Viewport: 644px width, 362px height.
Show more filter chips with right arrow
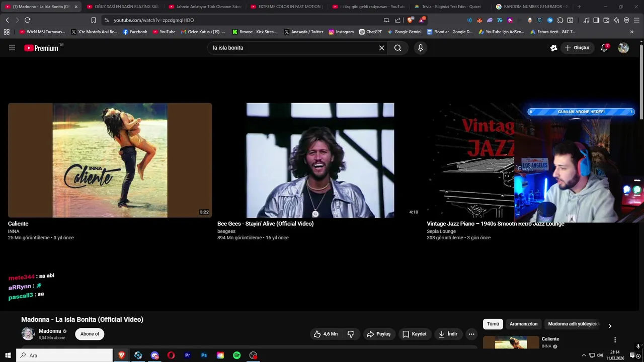[x=610, y=326]
